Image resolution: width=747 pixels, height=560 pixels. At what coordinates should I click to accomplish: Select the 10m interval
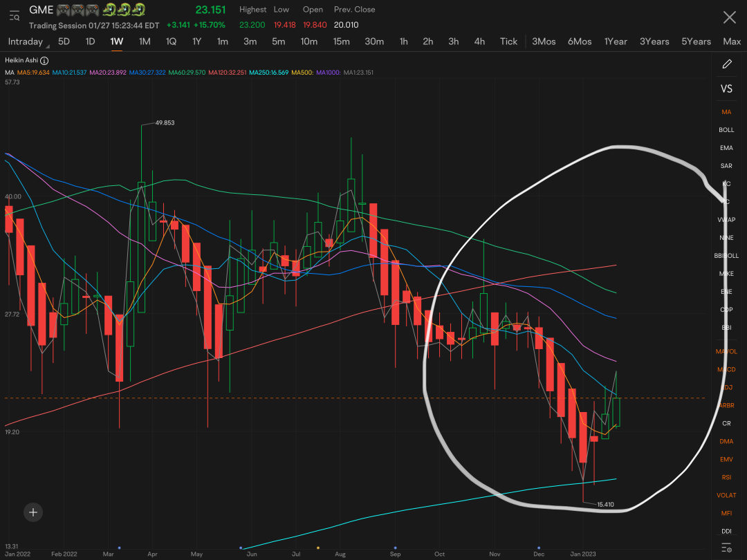click(x=308, y=41)
